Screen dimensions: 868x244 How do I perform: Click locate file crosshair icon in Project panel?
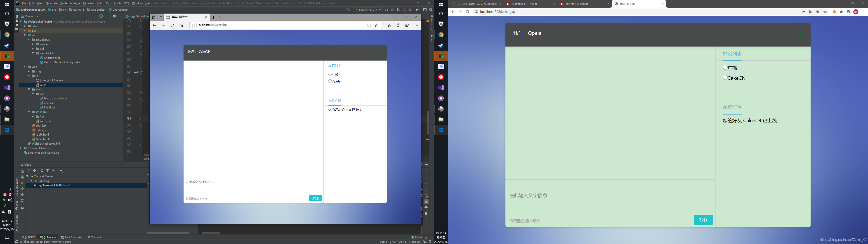click(101, 16)
